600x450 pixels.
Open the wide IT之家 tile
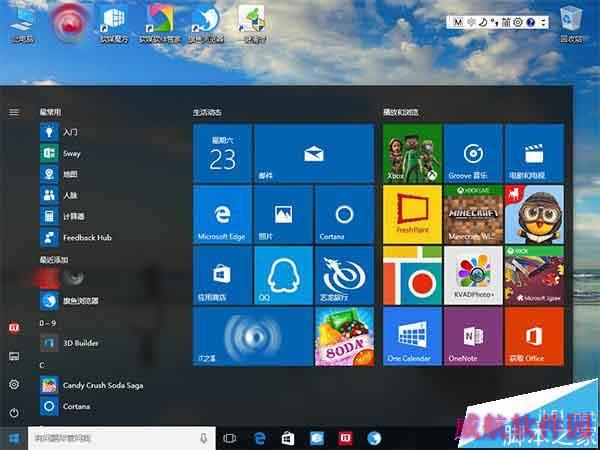[253, 336]
